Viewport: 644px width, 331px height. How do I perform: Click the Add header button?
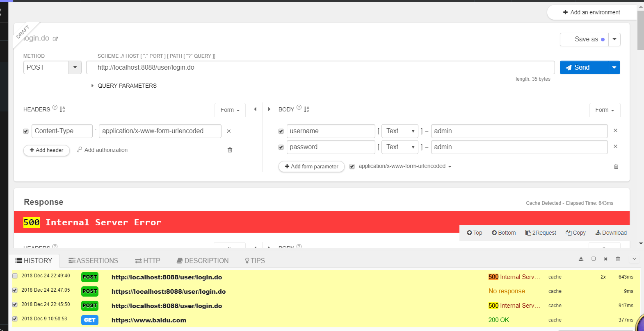point(47,150)
